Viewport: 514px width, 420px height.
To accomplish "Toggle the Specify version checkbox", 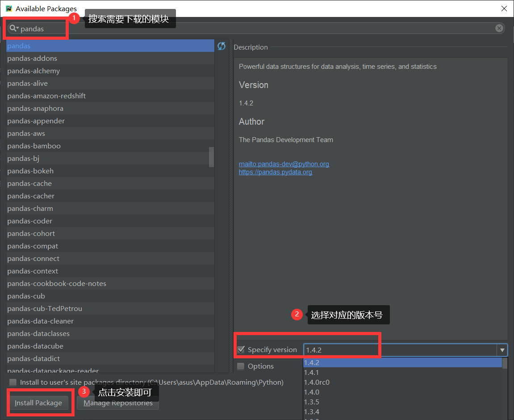I will click(241, 349).
